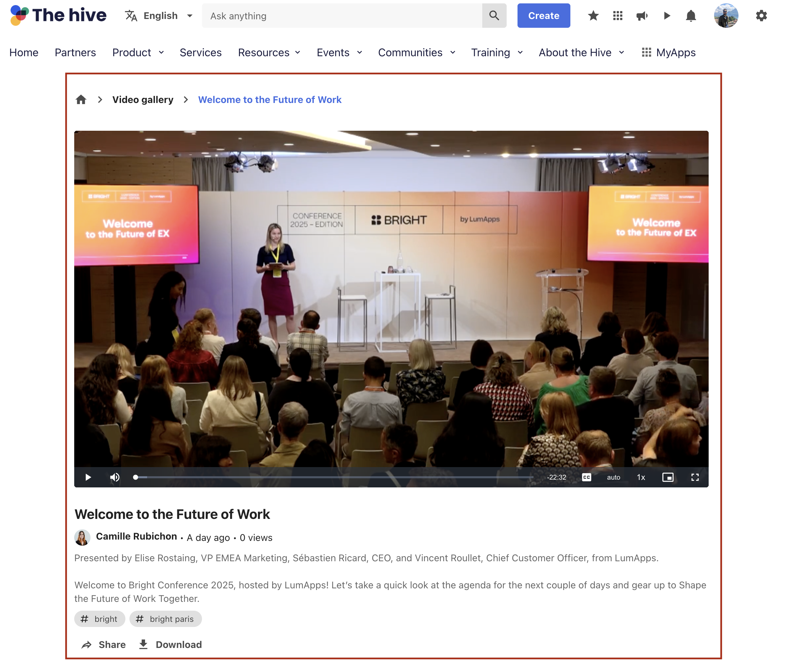Click Camille Rubichon avatar

(82, 537)
